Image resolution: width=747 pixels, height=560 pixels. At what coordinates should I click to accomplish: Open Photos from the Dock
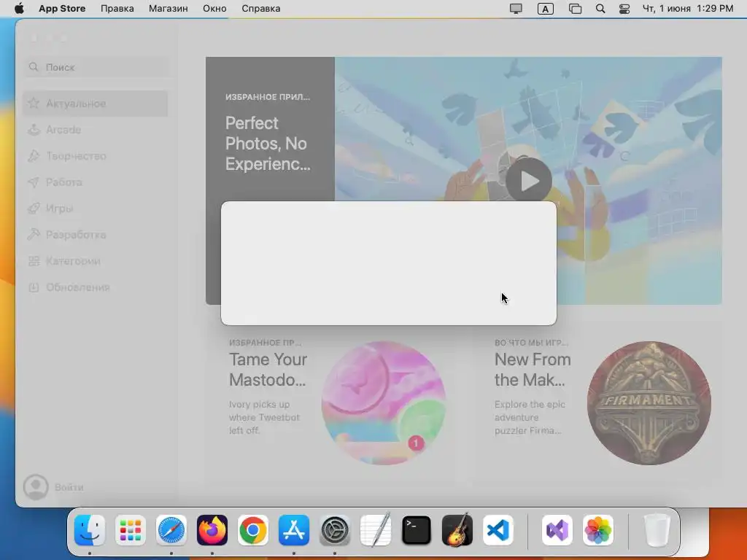click(x=598, y=530)
